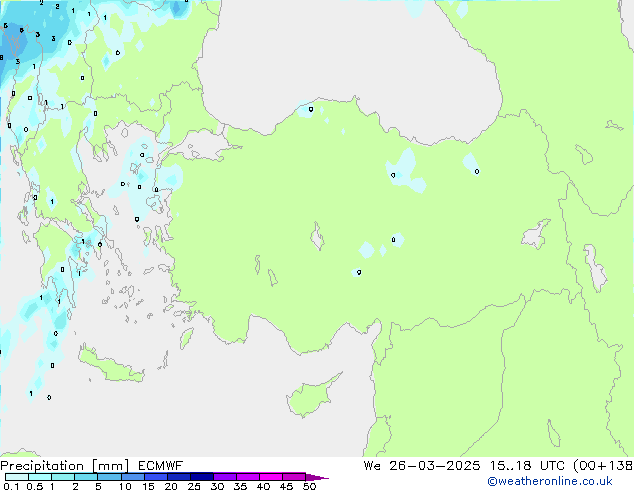The width and height of the screenshot is (634, 490).
Task: Click the legend swatch between 20 and 25
Action: (x=179, y=477)
